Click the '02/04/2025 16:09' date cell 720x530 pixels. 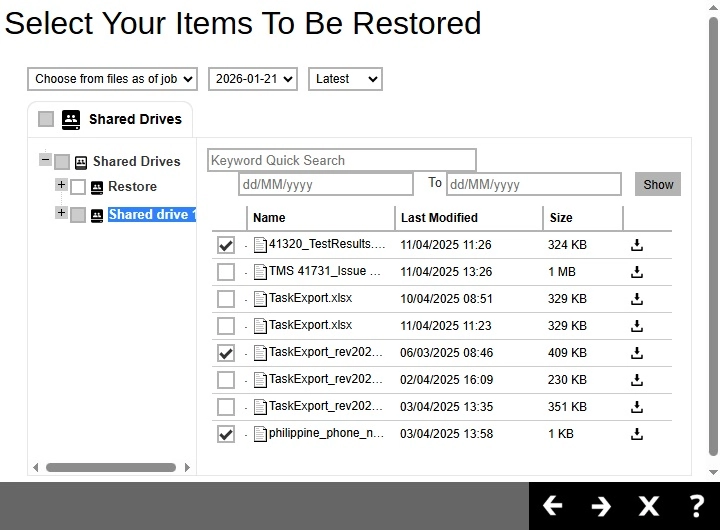(446, 380)
